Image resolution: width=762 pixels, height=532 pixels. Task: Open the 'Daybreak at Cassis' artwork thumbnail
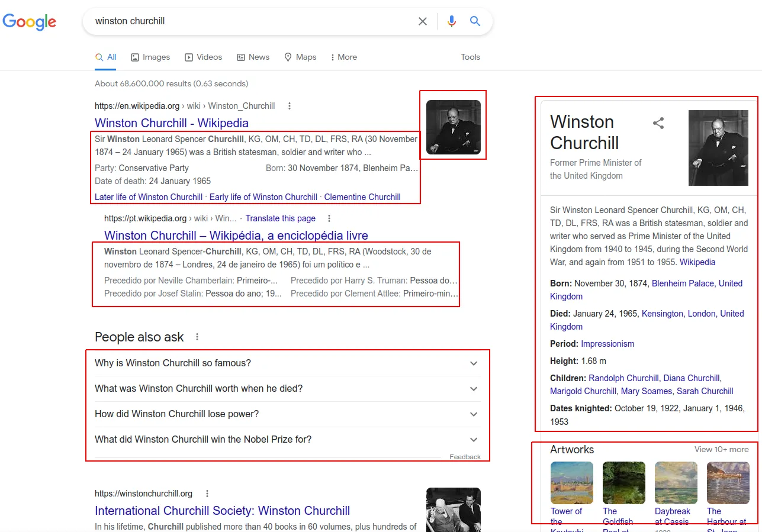(x=676, y=483)
